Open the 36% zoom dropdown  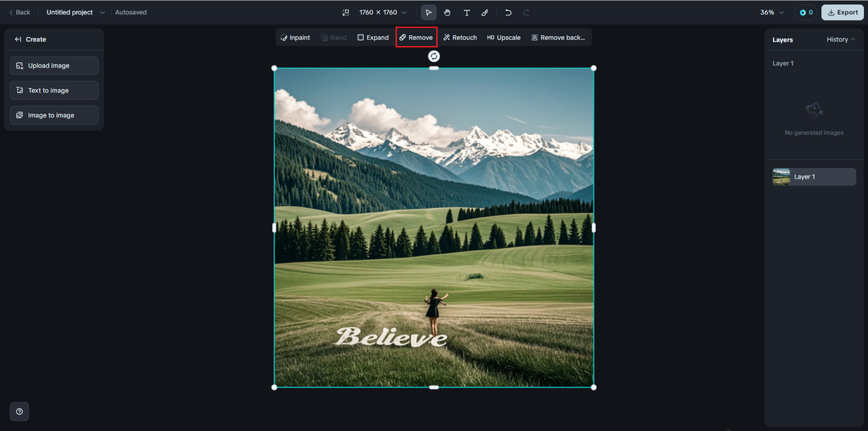[772, 12]
